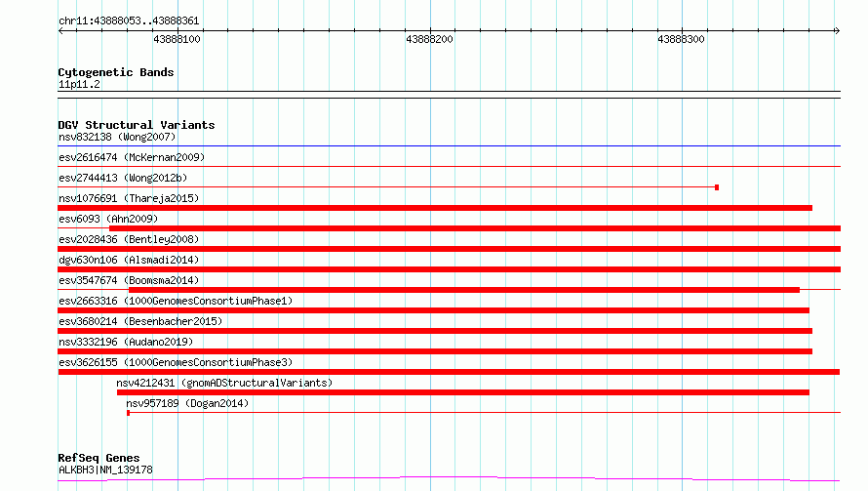
Task: Click the 43888300 ruler position label
Action: 681,39
